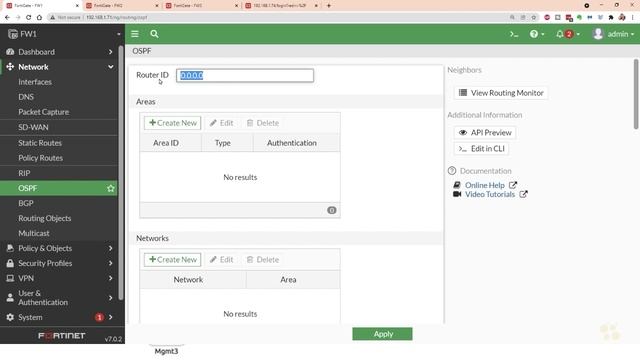Screen dimensions: 640x360
Task: Click the browser home icon
Action: pyautogui.click(x=39, y=18)
